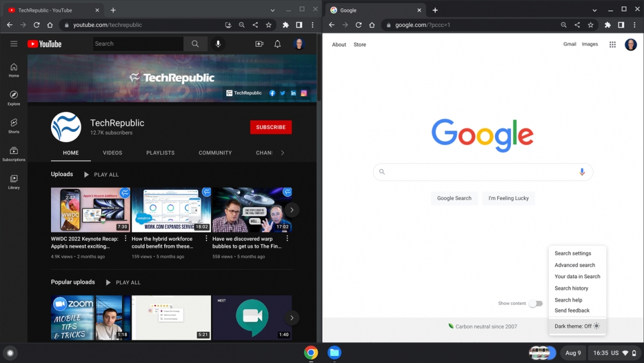Open TechRepublic's Twitter icon on the banner
The image size is (644, 363).
coord(282,92)
